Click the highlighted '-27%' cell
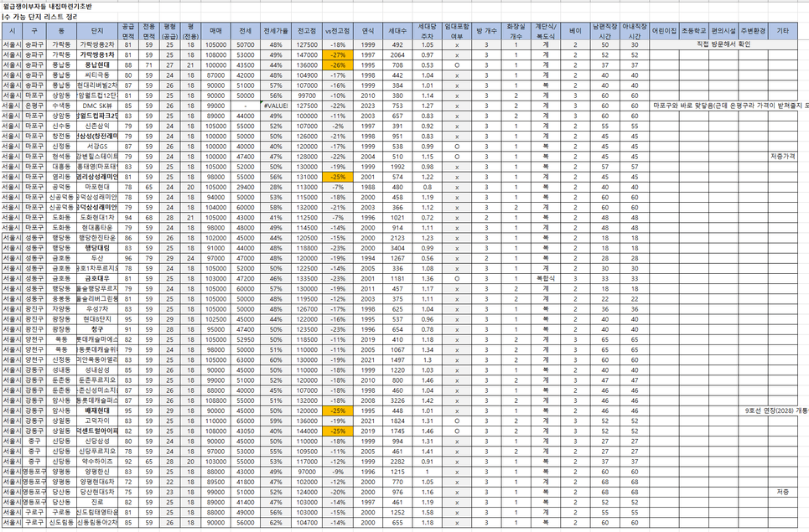This screenshot has width=809, height=532. pos(338,54)
